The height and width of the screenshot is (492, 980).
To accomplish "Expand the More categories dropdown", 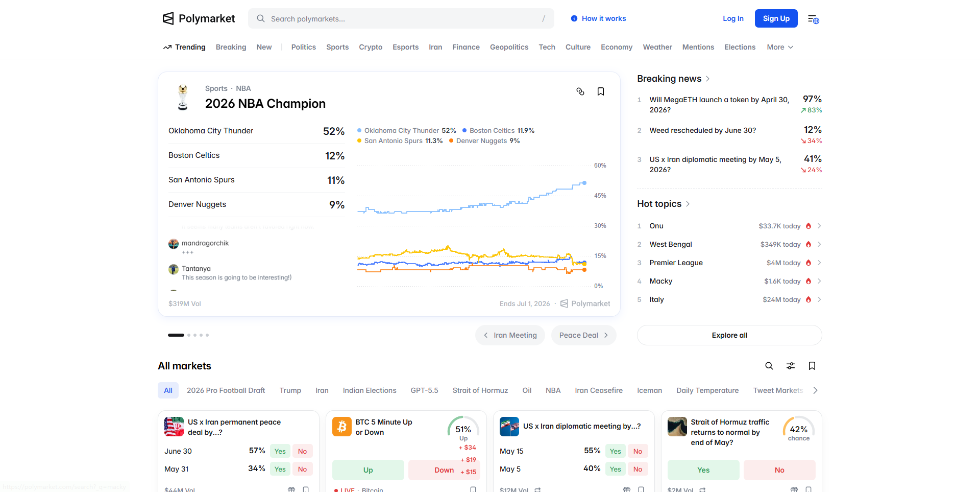I will tap(780, 47).
